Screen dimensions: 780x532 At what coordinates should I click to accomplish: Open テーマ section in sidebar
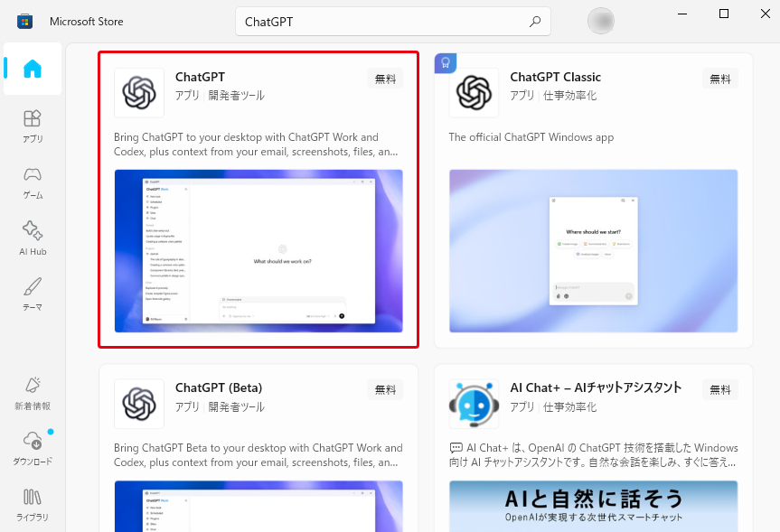tap(33, 294)
